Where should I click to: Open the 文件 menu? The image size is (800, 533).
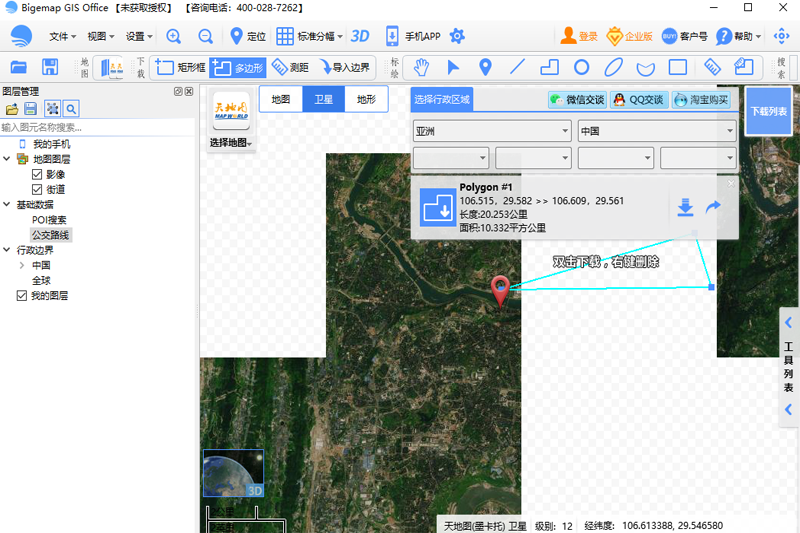63,36
